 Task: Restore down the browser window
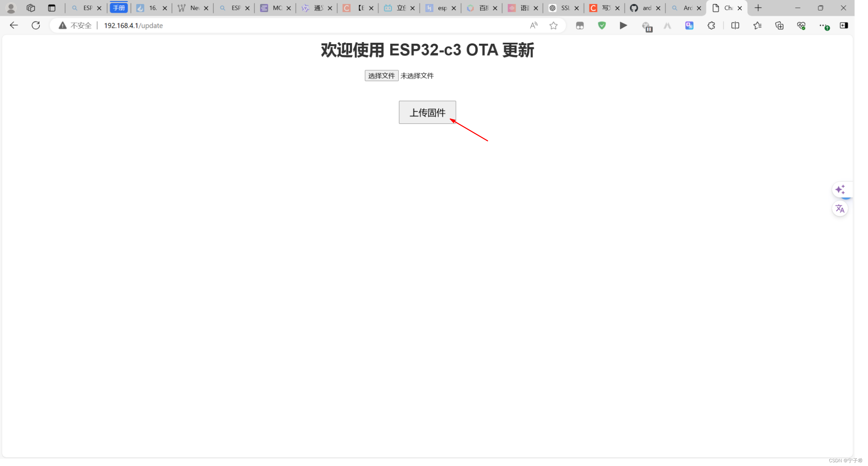(820, 8)
